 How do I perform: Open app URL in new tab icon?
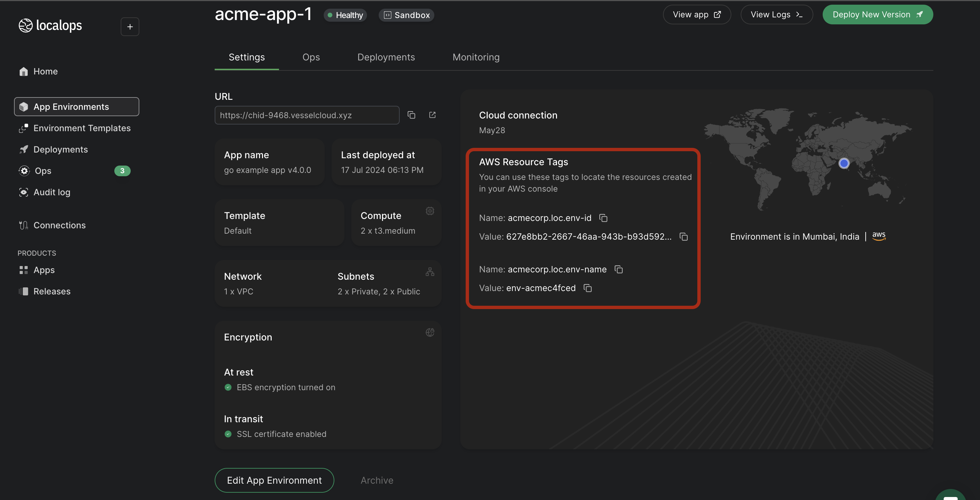tap(432, 115)
